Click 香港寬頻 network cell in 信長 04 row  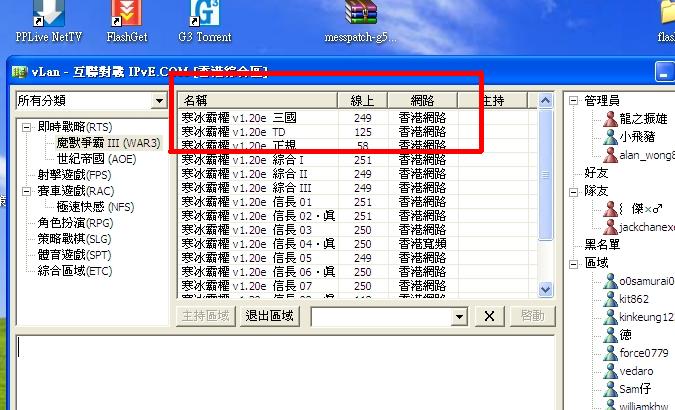pyautogui.click(x=422, y=244)
